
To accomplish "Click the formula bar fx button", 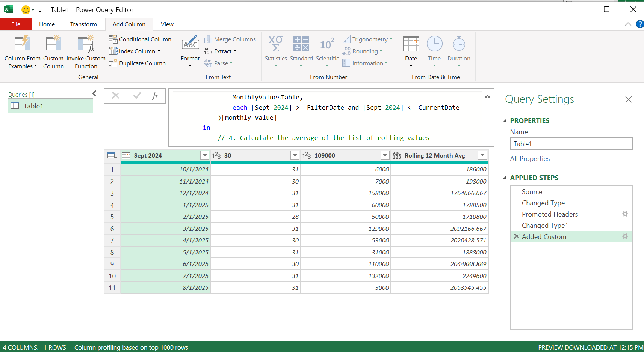I will pyautogui.click(x=155, y=96).
